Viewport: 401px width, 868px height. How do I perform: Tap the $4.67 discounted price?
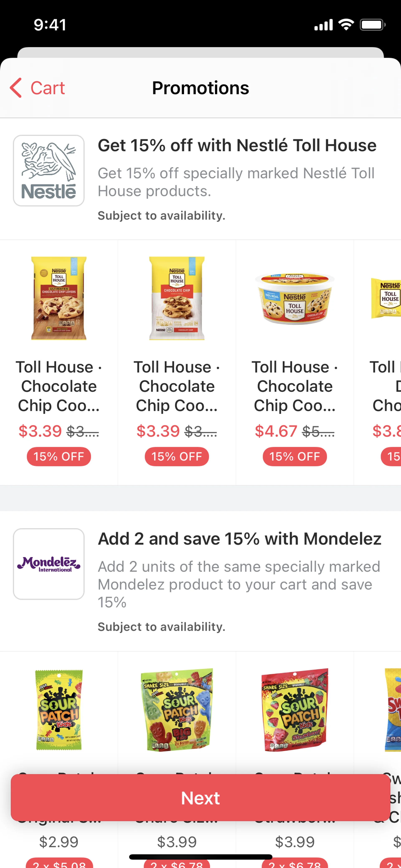276,431
